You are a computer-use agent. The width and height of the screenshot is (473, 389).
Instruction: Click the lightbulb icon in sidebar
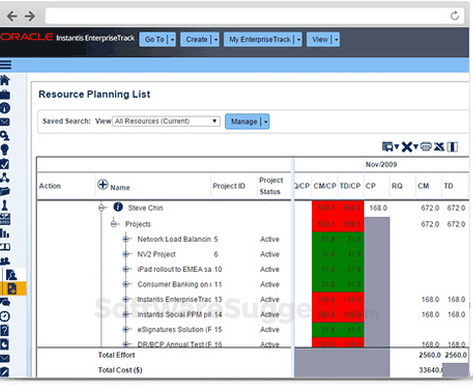pos(5,150)
